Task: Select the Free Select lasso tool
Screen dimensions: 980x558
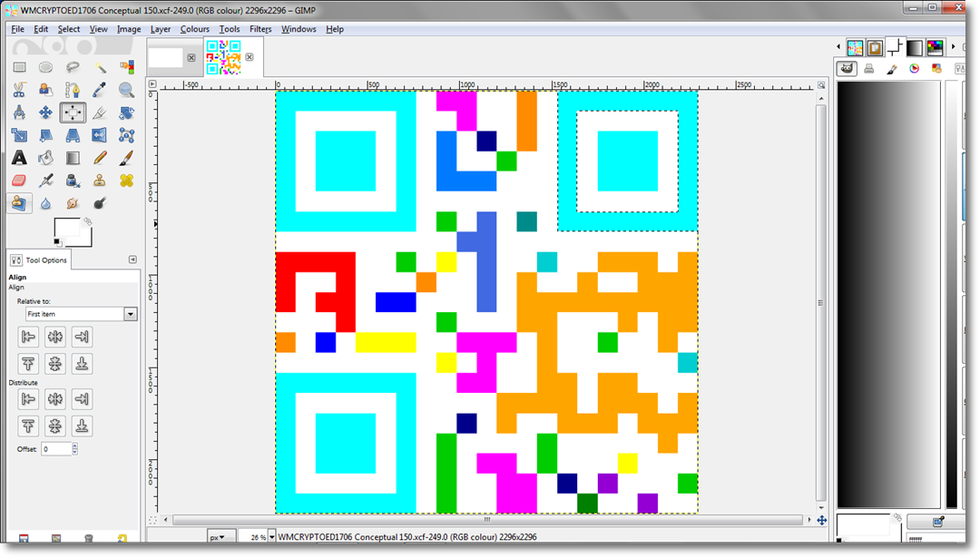Action: point(73,67)
